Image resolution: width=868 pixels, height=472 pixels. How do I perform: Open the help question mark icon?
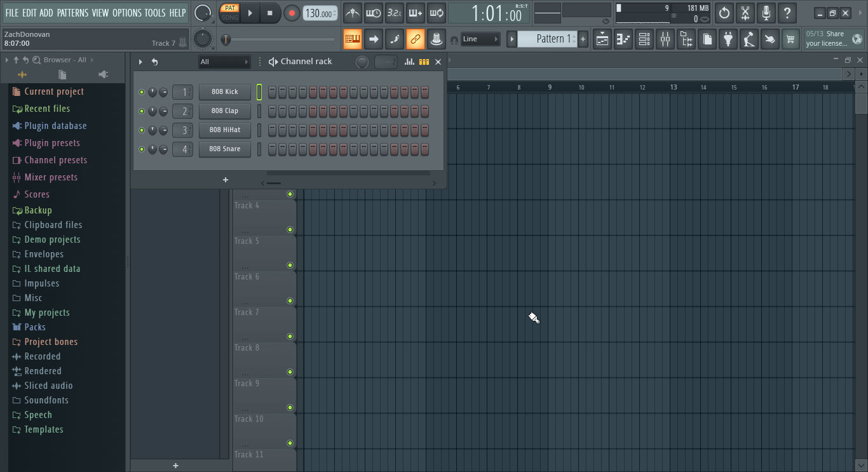pyautogui.click(x=787, y=13)
